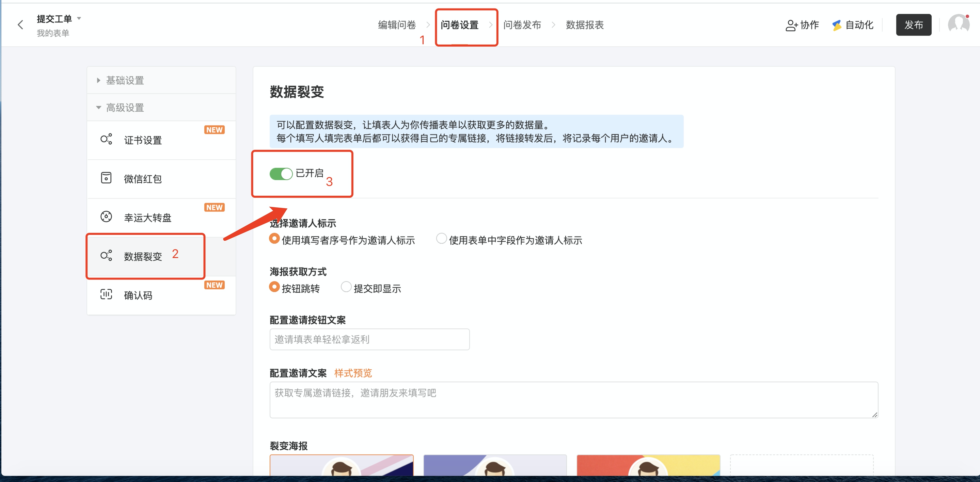The image size is (980, 482).
Task: Open 微信红包 settings item
Action: 161,179
